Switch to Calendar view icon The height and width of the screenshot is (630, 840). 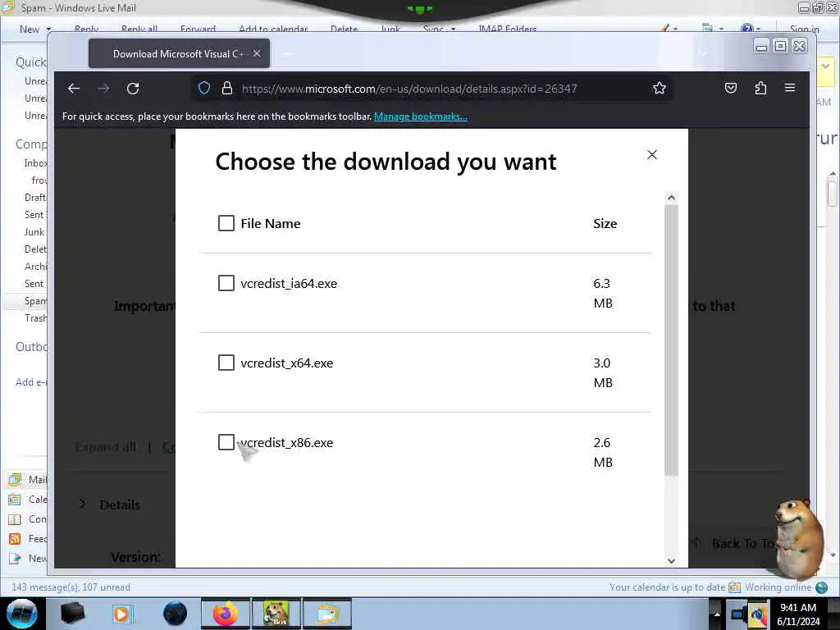pyautogui.click(x=15, y=500)
